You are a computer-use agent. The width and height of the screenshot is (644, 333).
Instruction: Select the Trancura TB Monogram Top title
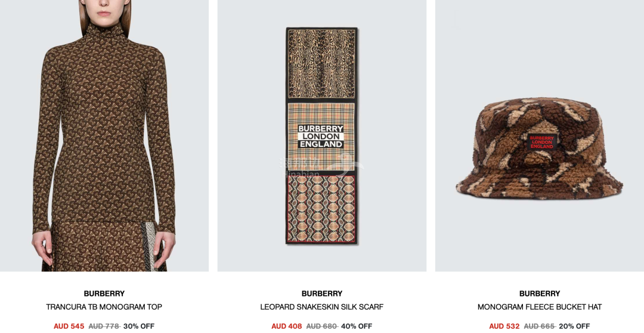(104, 307)
